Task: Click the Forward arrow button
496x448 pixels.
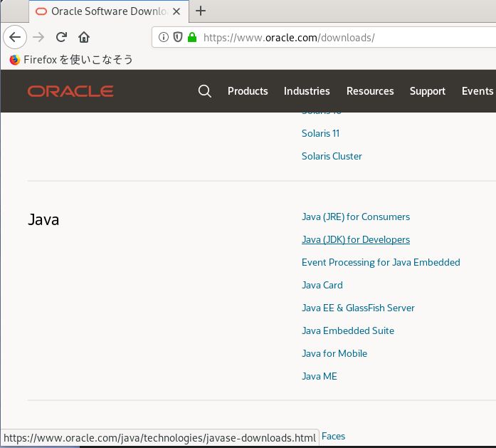Action: point(38,37)
